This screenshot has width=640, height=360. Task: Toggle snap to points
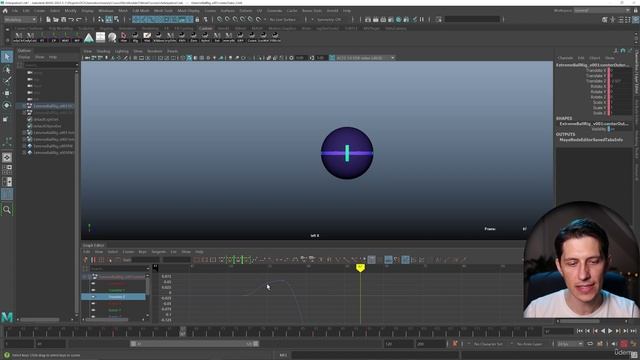tap(236, 19)
